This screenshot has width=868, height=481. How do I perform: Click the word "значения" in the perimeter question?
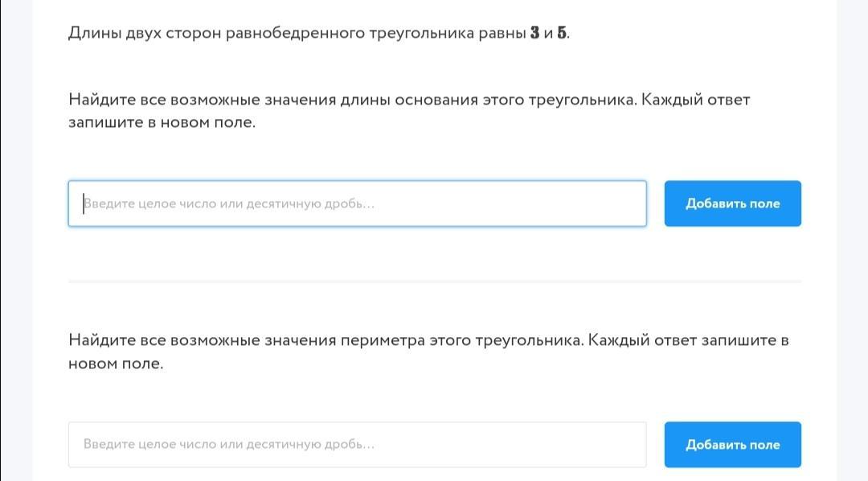point(299,339)
